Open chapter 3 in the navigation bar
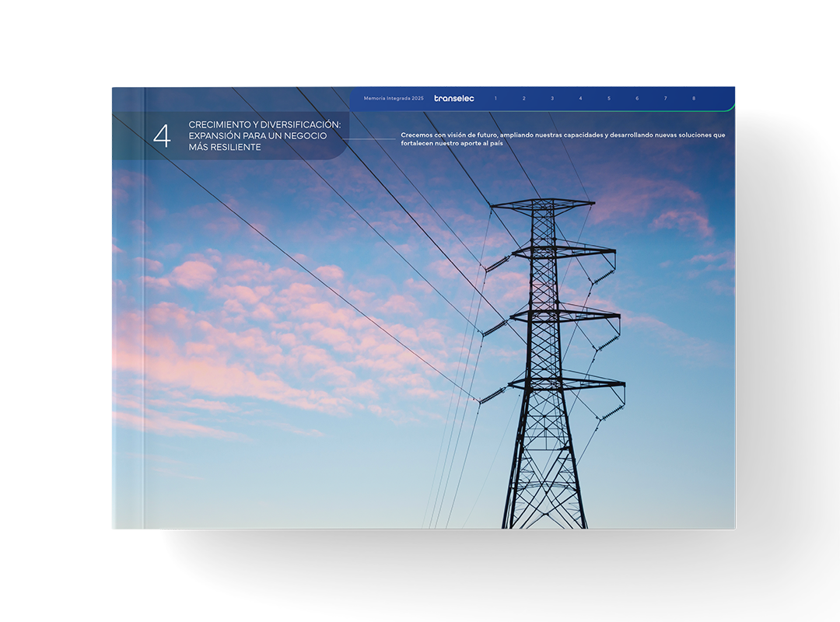Viewport: 840px width, 622px height. click(x=552, y=99)
